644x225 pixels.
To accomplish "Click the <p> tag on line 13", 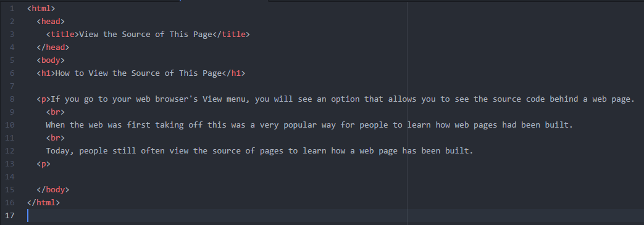I will pos(44,164).
